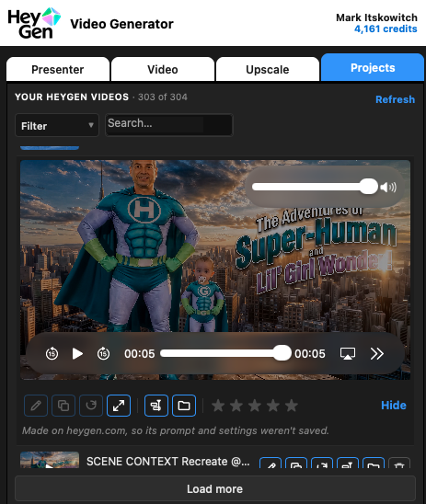Image resolution: width=426 pixels, height=504 pixels.
Task: Click the timeline send icon under video
Action: (156, 406)
